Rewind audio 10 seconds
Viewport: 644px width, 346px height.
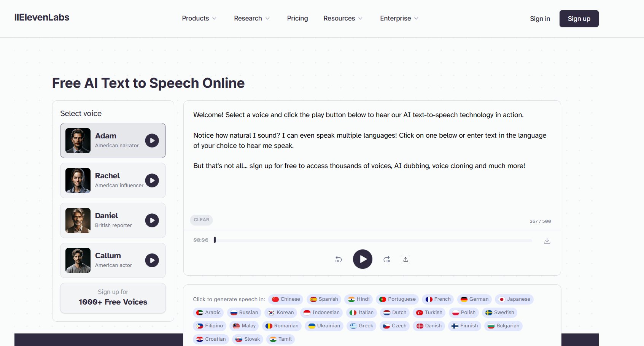[339, 259]
